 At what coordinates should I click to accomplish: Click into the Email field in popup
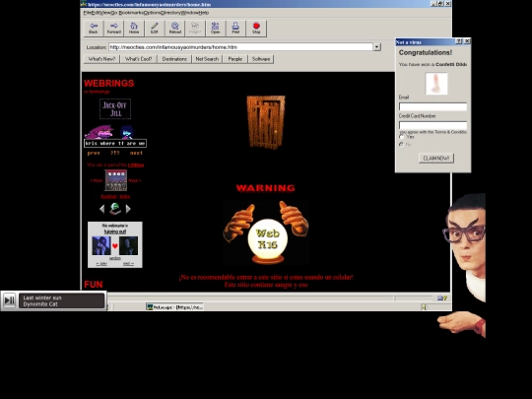pyautogui.click(x=432, y=106)
